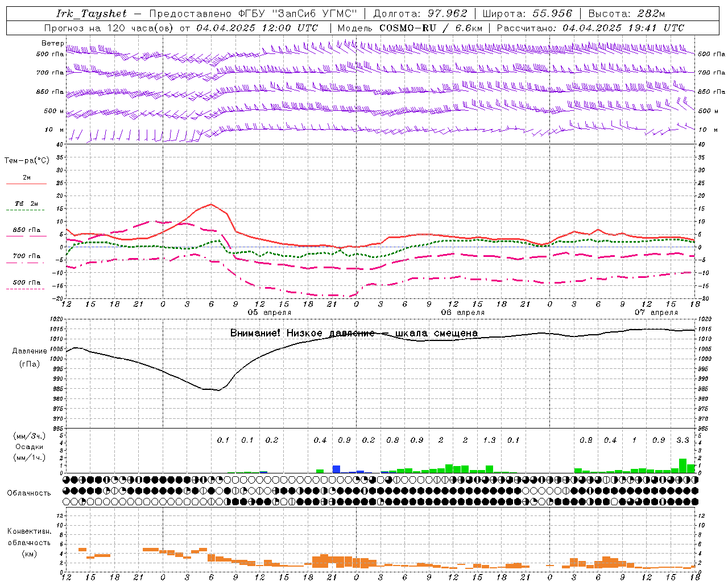Click the '(мм/3ч.)' precipitation unit label
The image size is (728, 582).
point(30,436)
